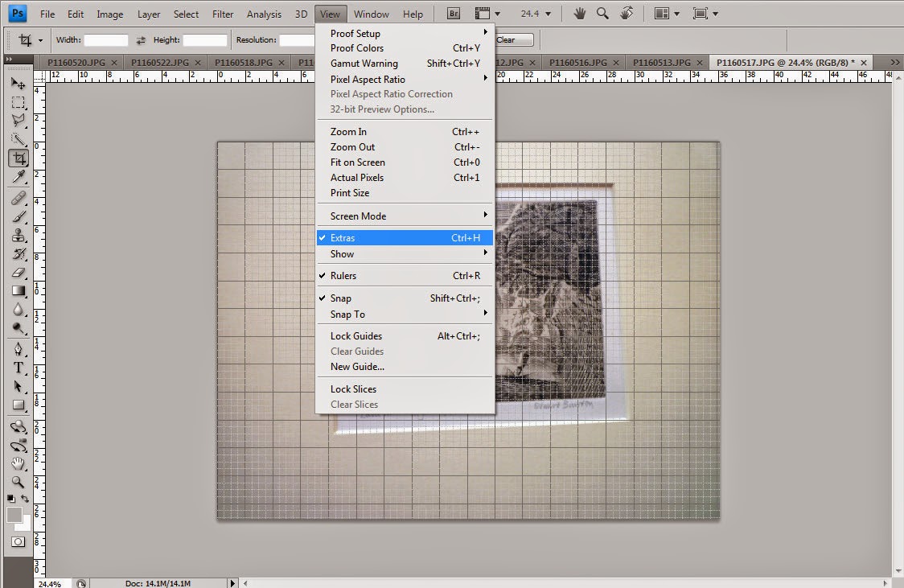Switch to the P1160513.JPG tab
This screenshot has width=904, height=588.
(661, 62)
